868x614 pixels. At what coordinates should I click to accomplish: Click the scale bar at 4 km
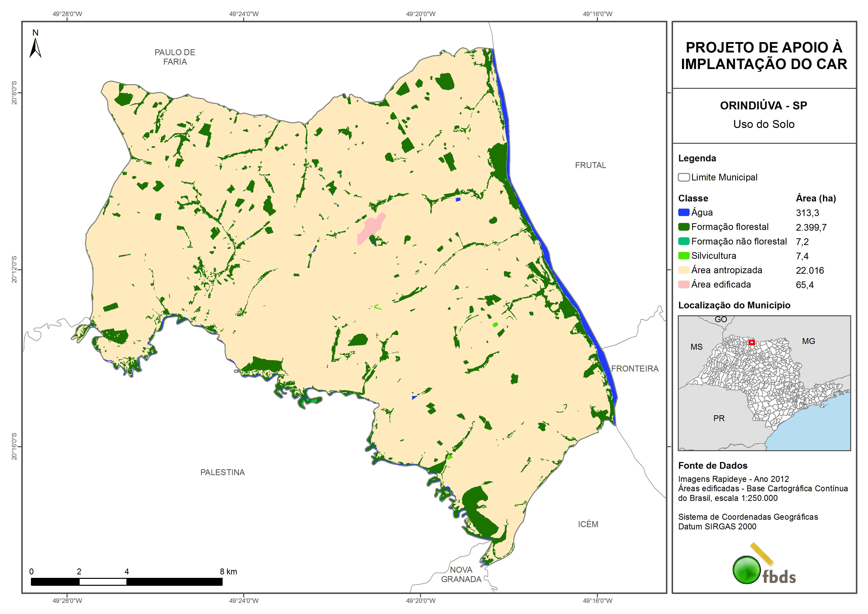tap(127, 582)
